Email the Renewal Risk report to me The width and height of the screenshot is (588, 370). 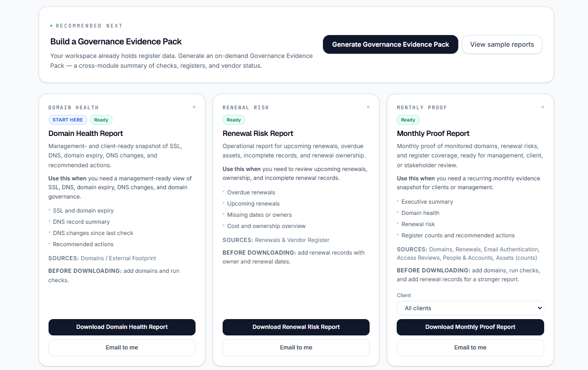pyautogui.click(x=296, y=348)
